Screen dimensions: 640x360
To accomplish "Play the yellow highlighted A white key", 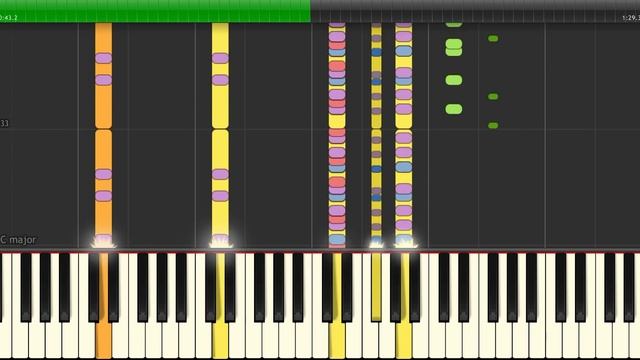I will pos(403,306).
